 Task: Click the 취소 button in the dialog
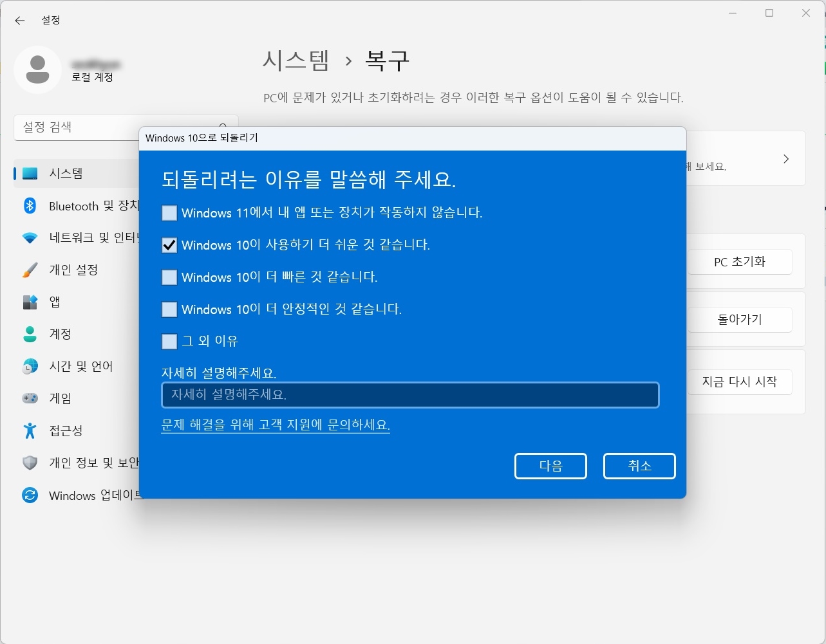(639, 466)
